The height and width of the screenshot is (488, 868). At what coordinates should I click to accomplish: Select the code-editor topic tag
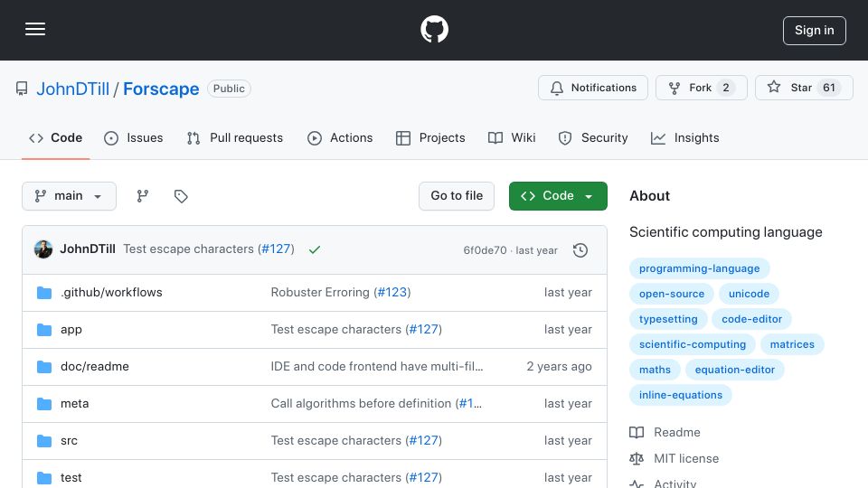point(751,319)
